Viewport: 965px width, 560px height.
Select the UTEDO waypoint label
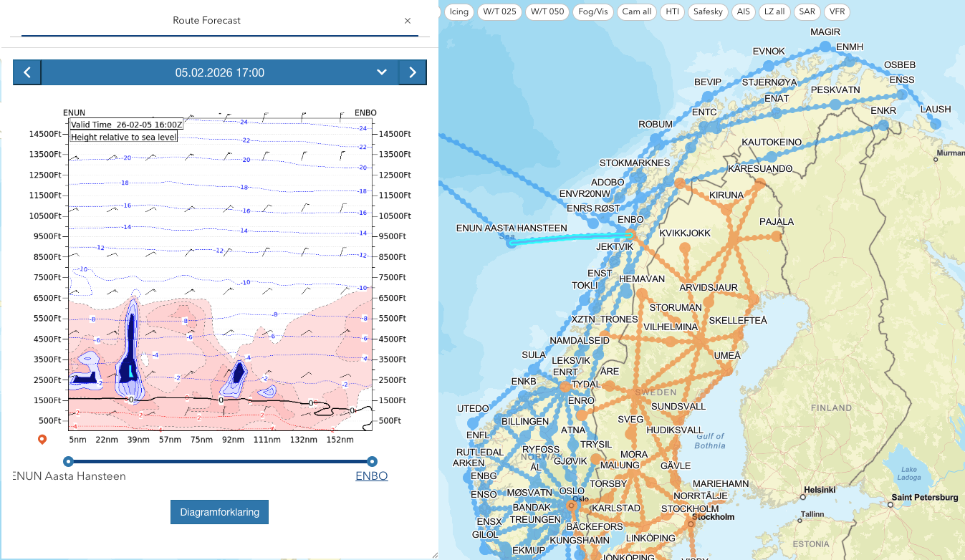pyautogui.click(x=472, y=409)
